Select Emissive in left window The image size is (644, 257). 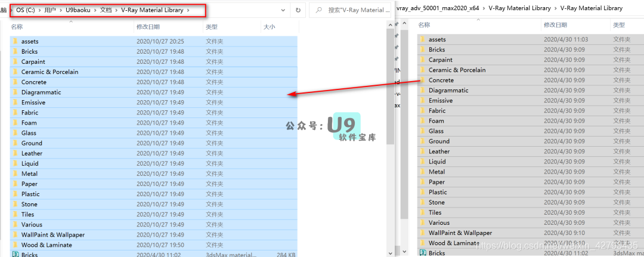click(33, 103)
